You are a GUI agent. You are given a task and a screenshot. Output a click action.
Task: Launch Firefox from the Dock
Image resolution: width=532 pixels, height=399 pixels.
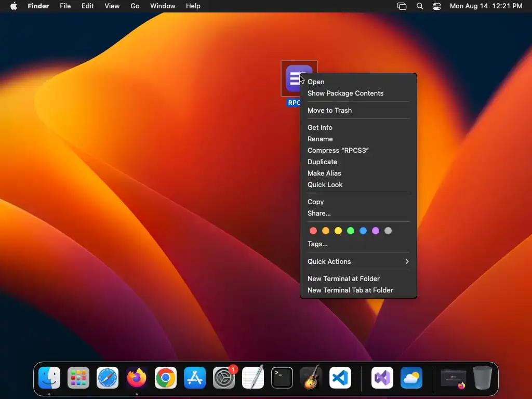(x=137, y=378)
